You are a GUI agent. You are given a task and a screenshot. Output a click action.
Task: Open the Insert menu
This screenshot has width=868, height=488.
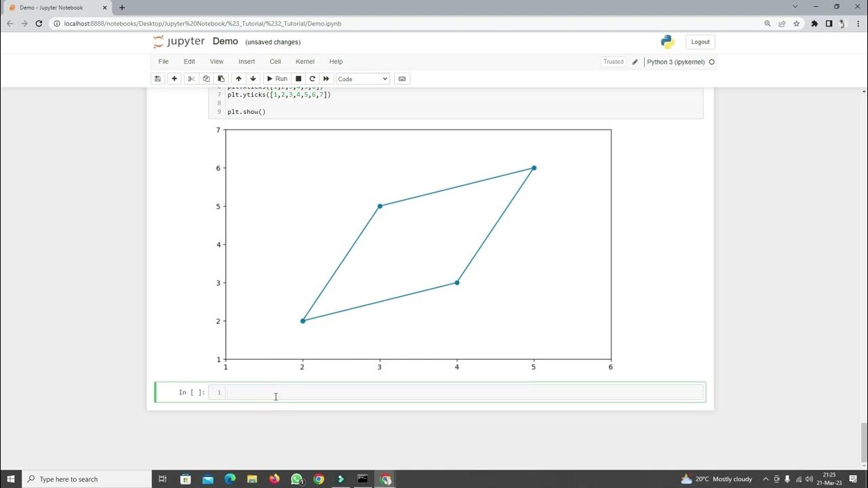click(x=247, y=62)
